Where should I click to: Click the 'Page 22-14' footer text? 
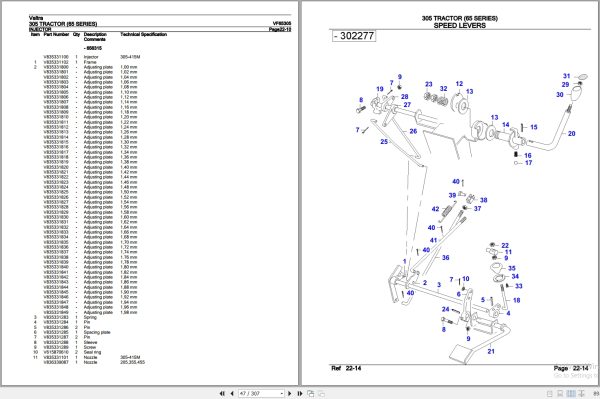(x=571, y=368)
